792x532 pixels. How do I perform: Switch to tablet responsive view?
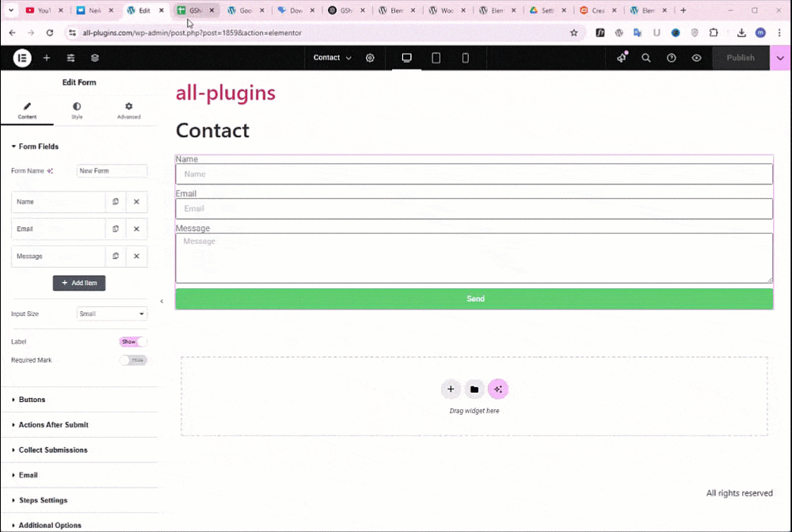coord(436,58)
